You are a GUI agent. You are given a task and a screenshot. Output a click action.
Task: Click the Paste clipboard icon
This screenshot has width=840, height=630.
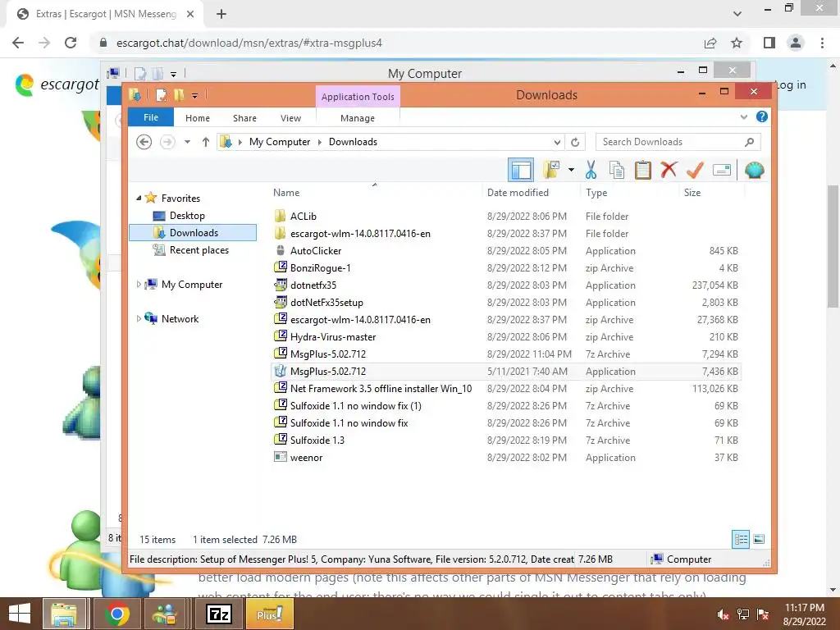tap(643, 171)
